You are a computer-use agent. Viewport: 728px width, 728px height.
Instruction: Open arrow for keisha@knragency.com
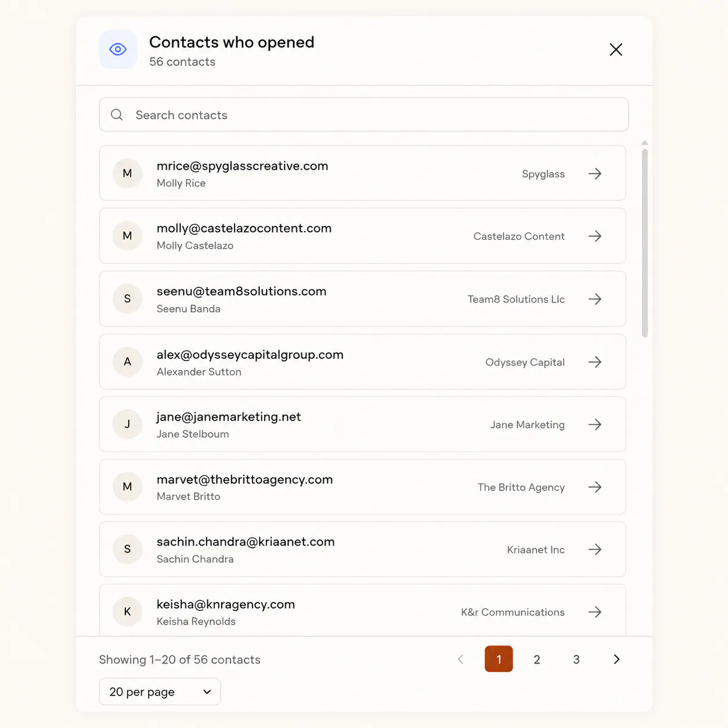(595, 612)
